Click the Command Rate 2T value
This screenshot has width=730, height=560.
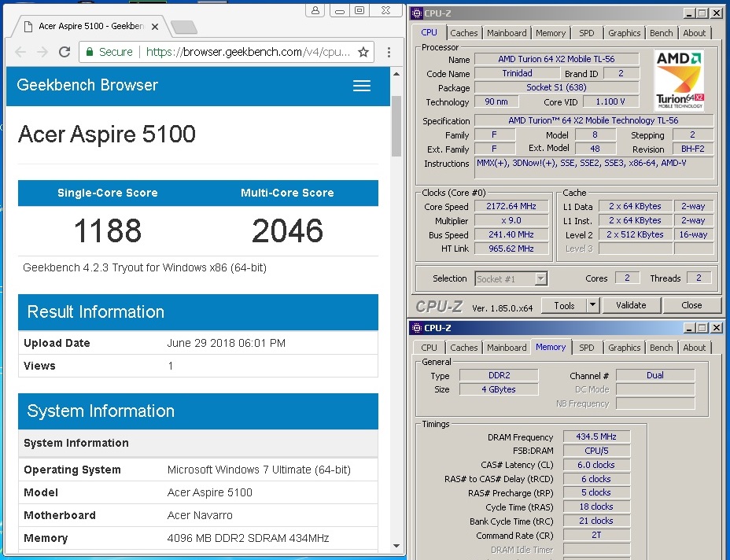[596, 536]
